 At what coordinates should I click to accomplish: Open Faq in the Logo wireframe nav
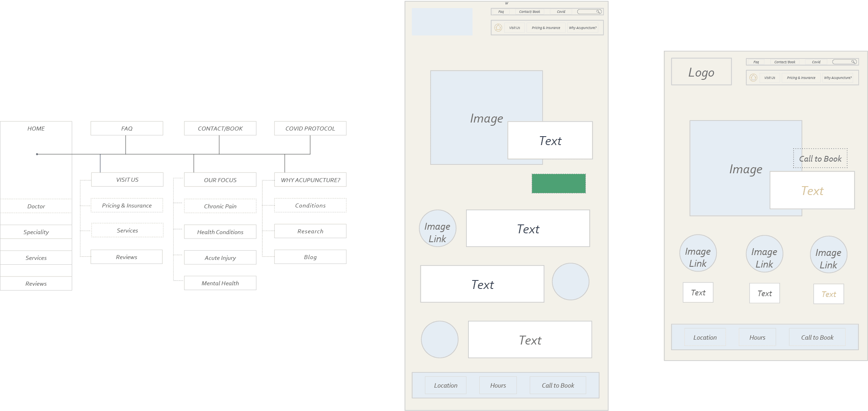point(756,62)
